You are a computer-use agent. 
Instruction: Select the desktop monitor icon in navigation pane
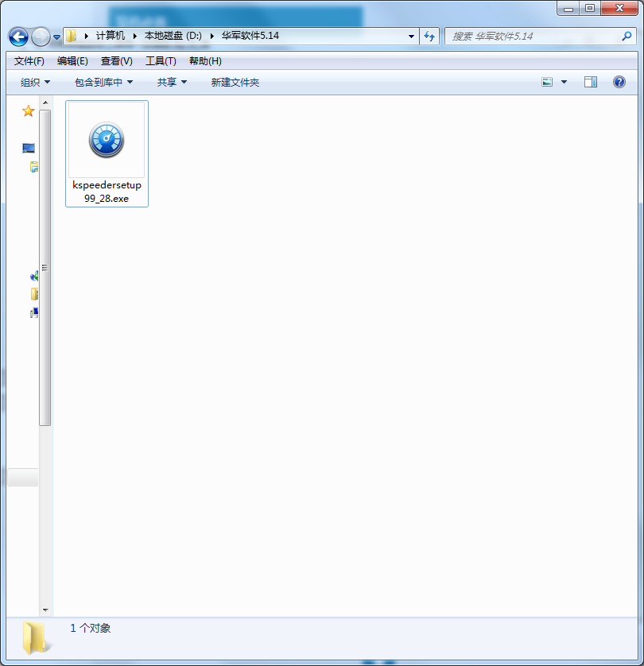click(29, 149)
